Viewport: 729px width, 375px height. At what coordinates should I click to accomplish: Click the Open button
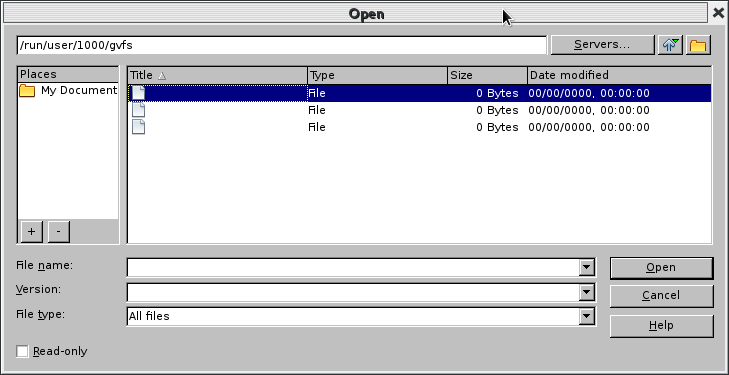click(x=661, y=268)
